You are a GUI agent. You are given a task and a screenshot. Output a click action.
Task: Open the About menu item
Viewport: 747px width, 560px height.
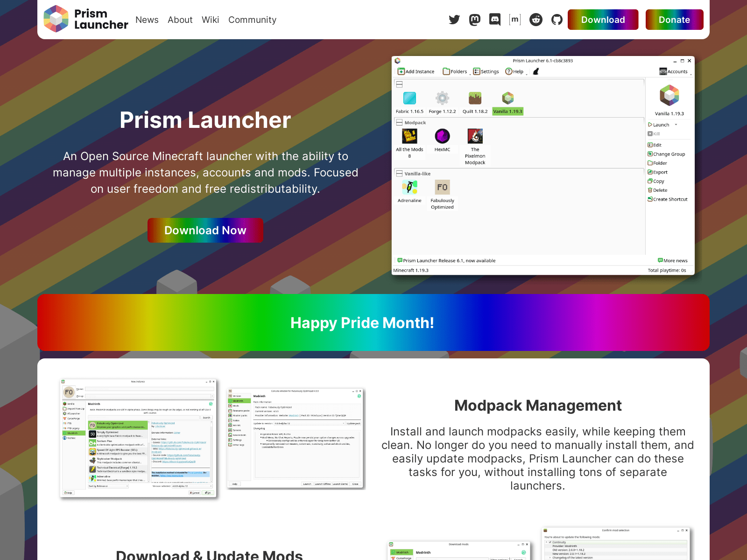180,20
